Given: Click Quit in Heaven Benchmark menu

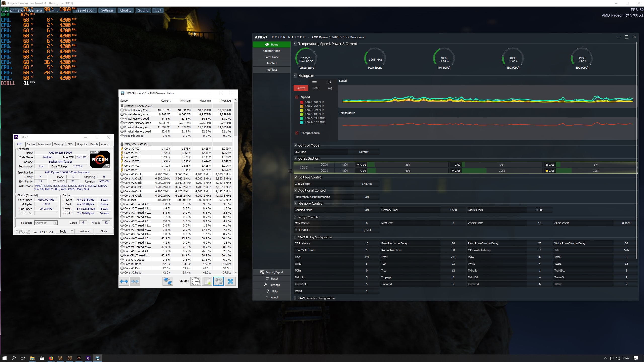Looking at the screenshot, I should tap(158, 10).
